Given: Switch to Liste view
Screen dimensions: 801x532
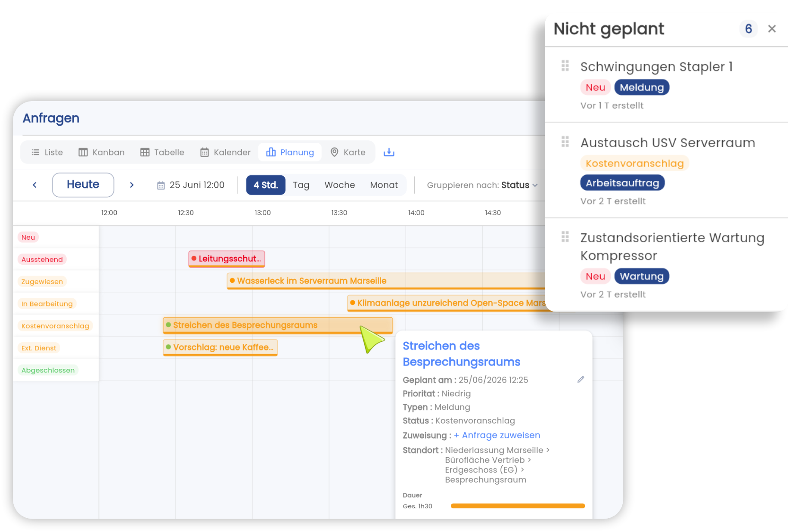Looking at the screenshot, I should pyautogui.click(x=47, y=152).
